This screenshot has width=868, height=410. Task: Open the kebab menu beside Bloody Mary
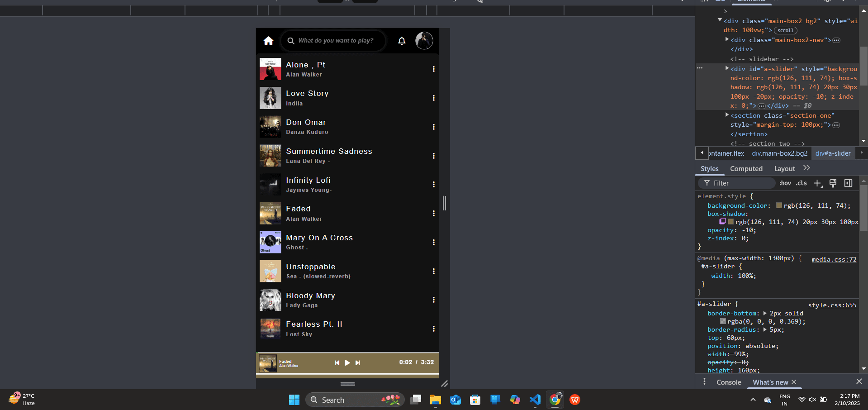pos(434,300)
